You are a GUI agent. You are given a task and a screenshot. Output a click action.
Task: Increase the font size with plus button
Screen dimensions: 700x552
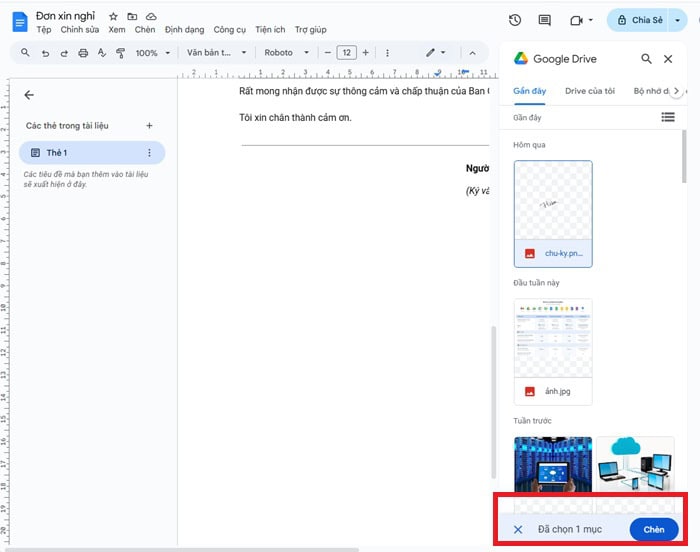(365, 53)
